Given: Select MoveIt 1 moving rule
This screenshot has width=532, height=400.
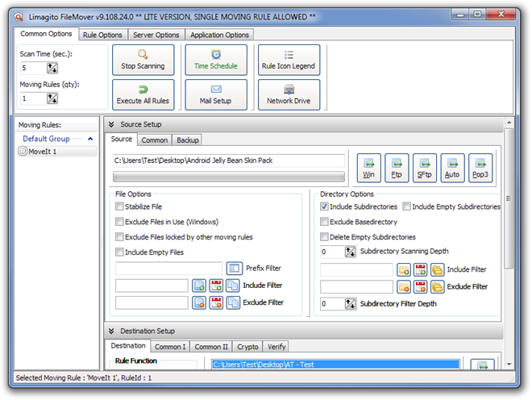Looking at the screenshot, I should coord(57,152).
